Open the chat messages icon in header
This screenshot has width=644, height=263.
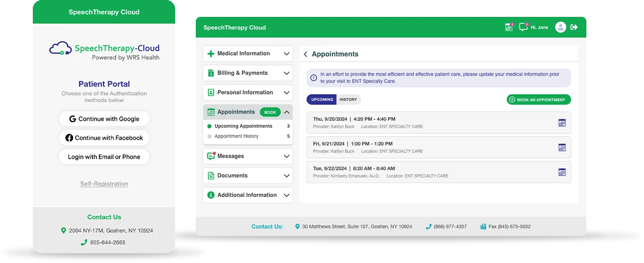pos(524,27)
